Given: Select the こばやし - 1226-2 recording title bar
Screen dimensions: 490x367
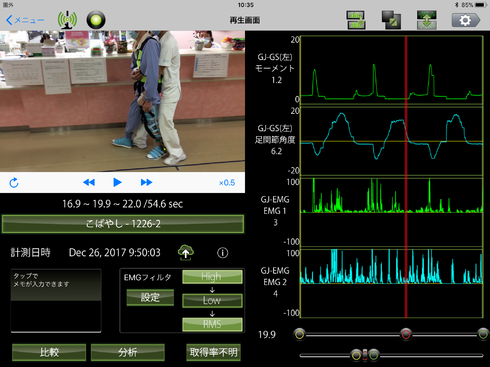Looking at the screenshot, I should (123, 224).
